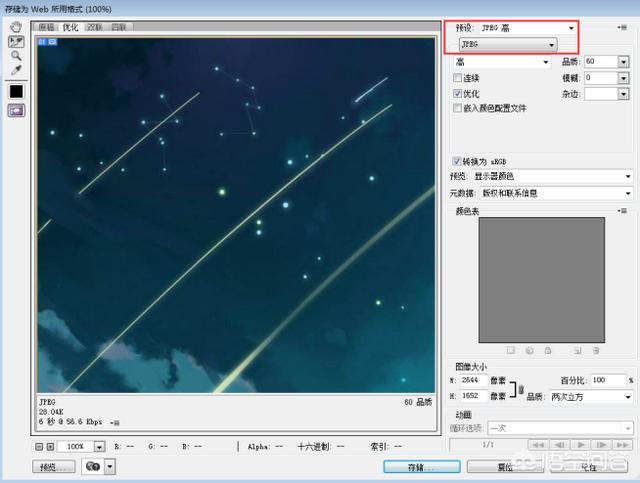Click the black eyedropper color swatch

16,91
